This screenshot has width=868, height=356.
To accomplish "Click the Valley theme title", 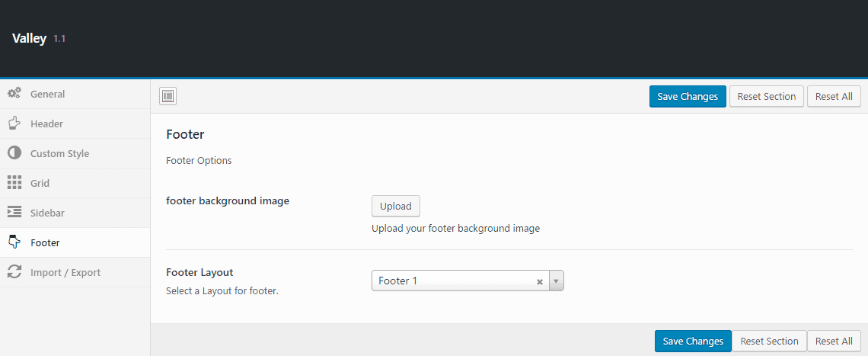I will click(29, 39).
